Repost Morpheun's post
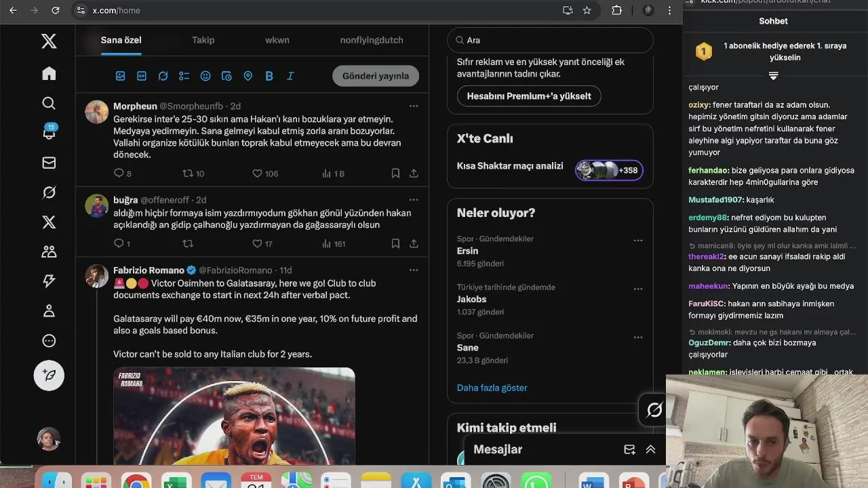The height and width of the screenshot is (488, 868). [x=189, y=174]
